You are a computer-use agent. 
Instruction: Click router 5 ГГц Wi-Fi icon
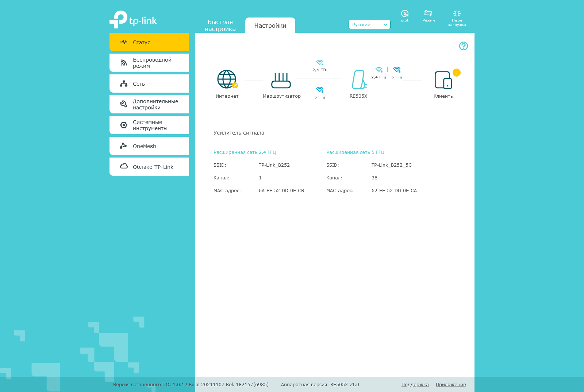click(320, 90)
